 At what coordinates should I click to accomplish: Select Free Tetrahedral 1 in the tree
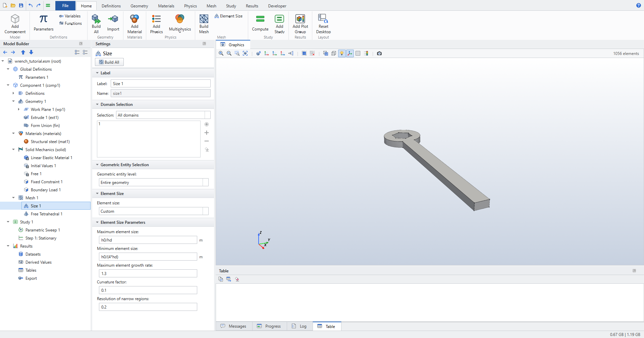click(46, 214)
